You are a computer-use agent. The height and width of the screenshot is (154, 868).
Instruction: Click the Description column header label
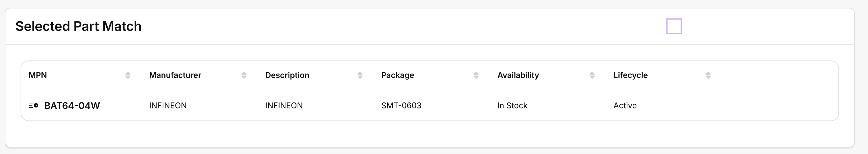[287, 75]
